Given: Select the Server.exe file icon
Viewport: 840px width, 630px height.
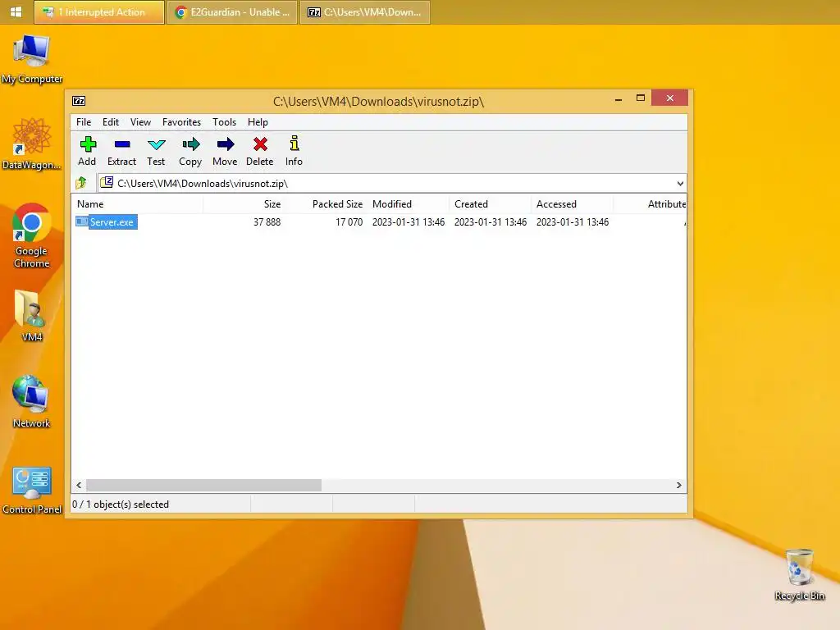Looking at the screenshot, I should (x=81, y=221).
